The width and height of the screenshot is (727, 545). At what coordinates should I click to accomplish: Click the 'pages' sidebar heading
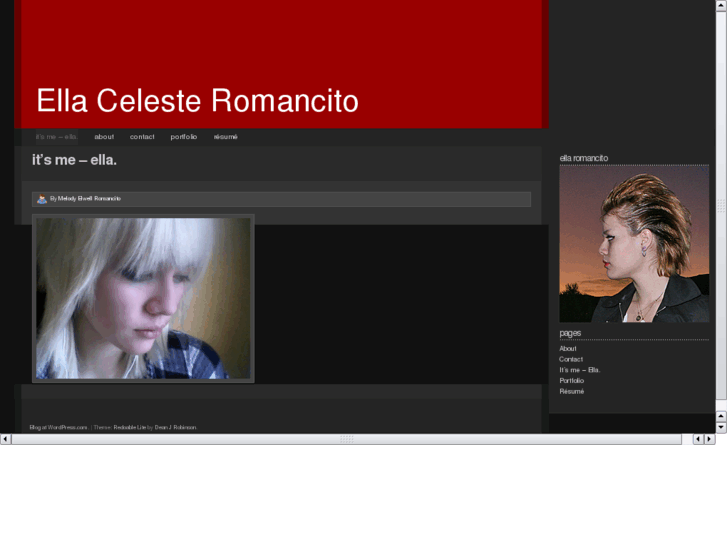pos(570,333)
